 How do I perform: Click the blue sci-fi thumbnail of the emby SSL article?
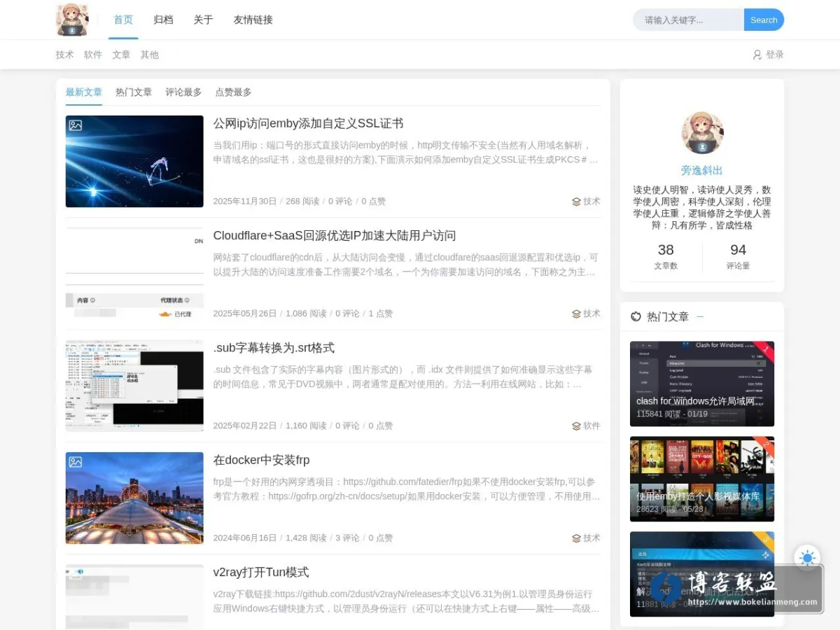[x=134, y=161]
